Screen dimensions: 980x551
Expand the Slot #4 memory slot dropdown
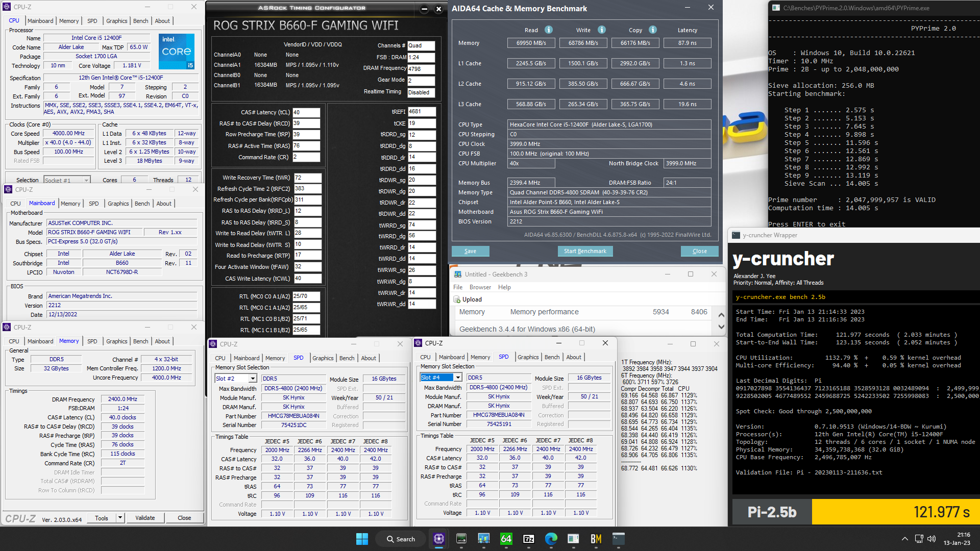point(458,378)
